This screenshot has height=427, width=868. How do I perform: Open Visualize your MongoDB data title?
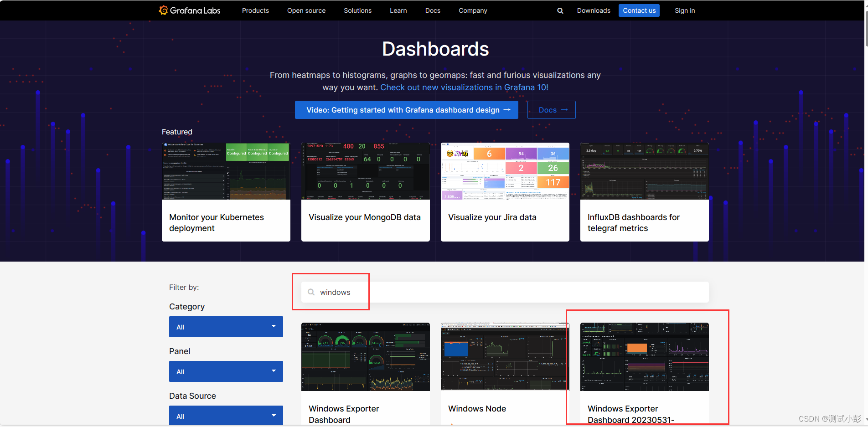point(365,217)
